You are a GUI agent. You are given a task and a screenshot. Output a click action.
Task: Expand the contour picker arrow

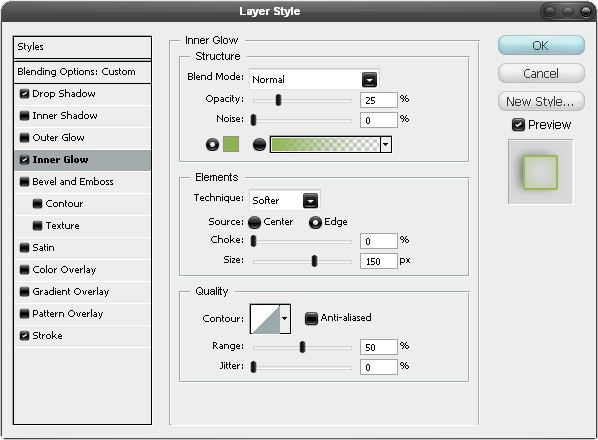point(285,319)
